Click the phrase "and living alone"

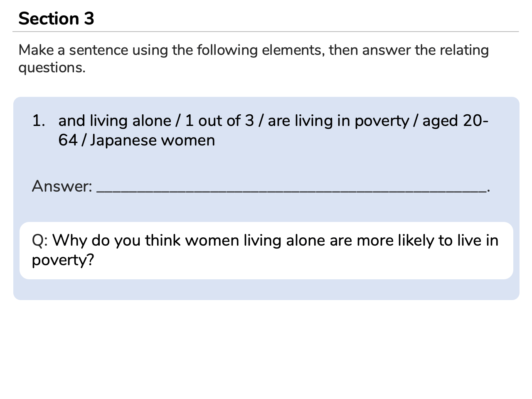115,121
